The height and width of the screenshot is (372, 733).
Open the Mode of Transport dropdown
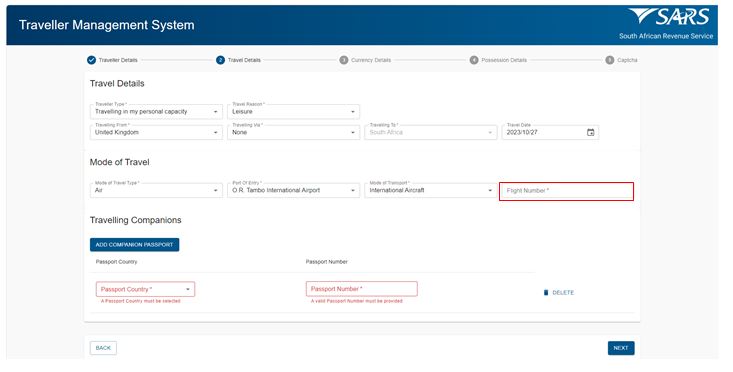[431, 190]
